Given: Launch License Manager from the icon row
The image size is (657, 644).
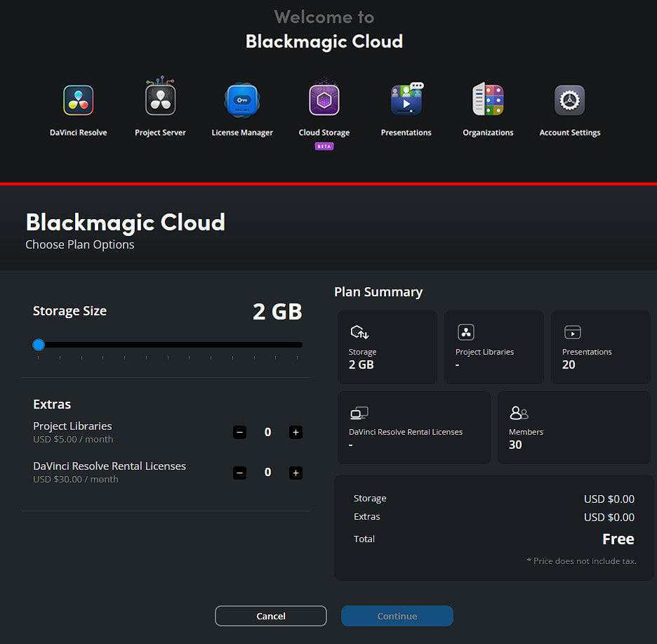Looking at the screenshot, I should (242, 100).
